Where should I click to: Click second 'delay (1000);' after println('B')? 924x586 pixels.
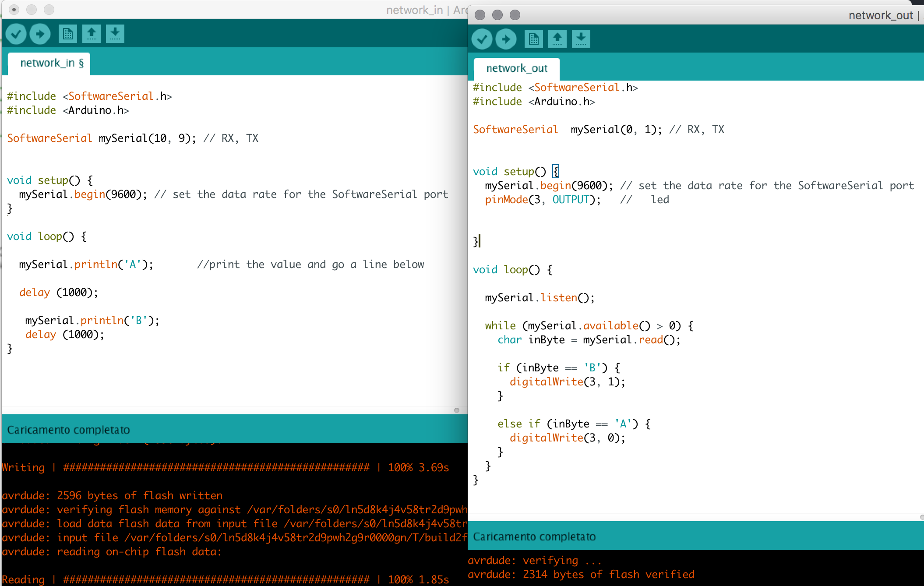[x=65, y=335]
